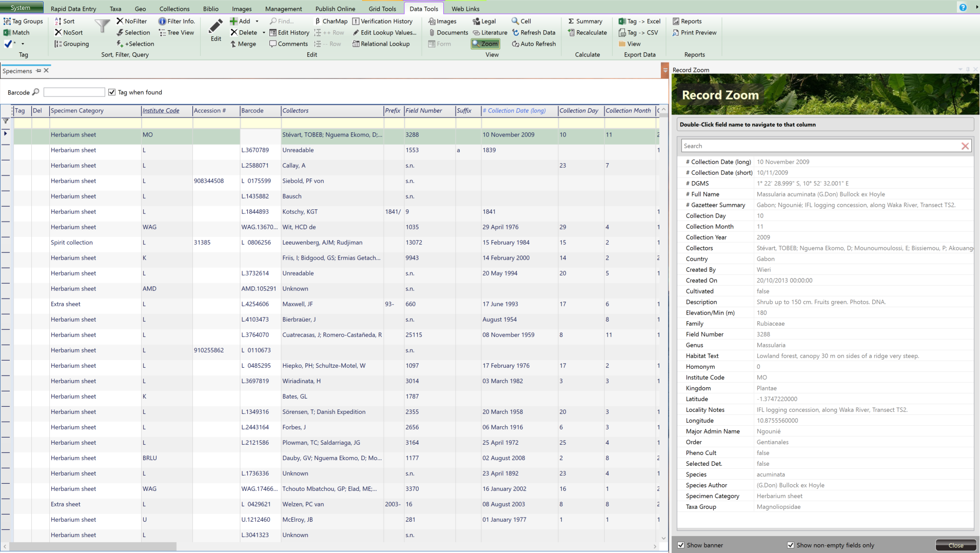Screen dimensions: 980x553
Task: Click the 'Spirit collection' cell
Action: 95,243
